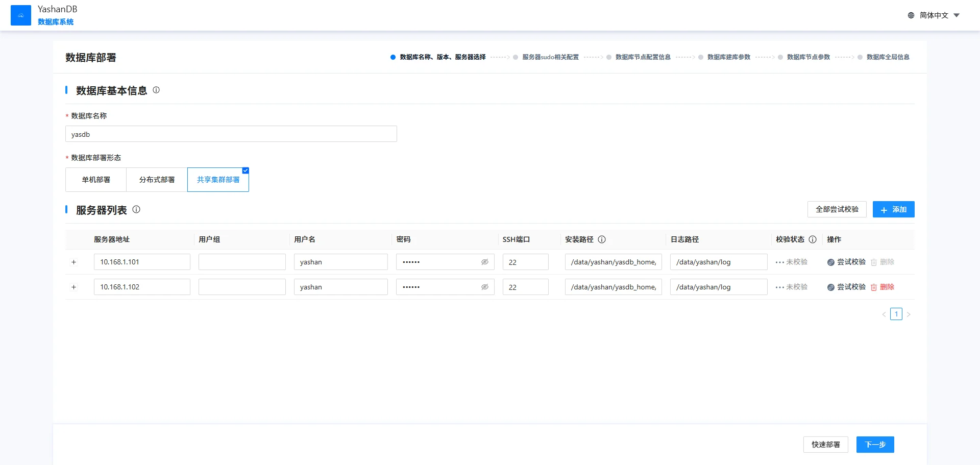This screenshot has height=465, width=980.
Task: Click info icon beside 数据库基本信息 heading
Action: (156, 90)
